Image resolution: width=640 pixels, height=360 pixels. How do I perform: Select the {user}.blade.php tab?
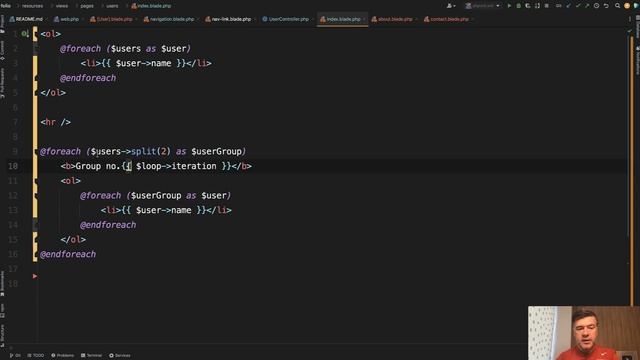pos(111,19)
